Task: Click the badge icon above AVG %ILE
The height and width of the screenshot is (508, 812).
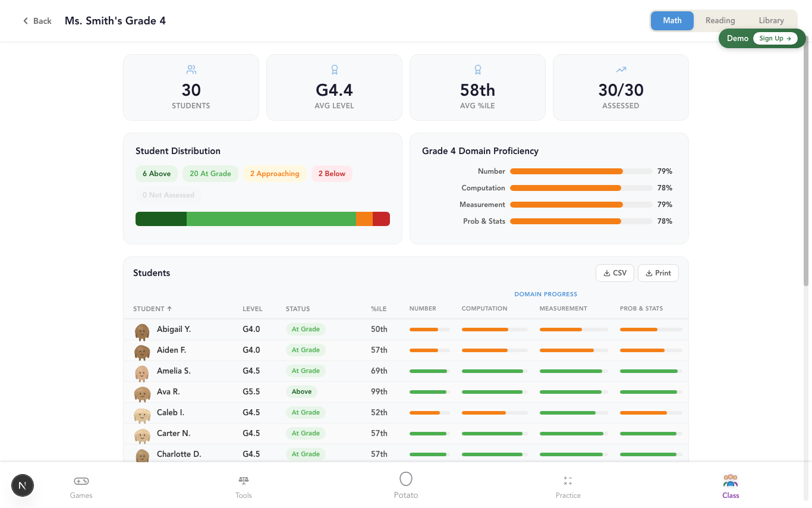Action: pos(477,69)
